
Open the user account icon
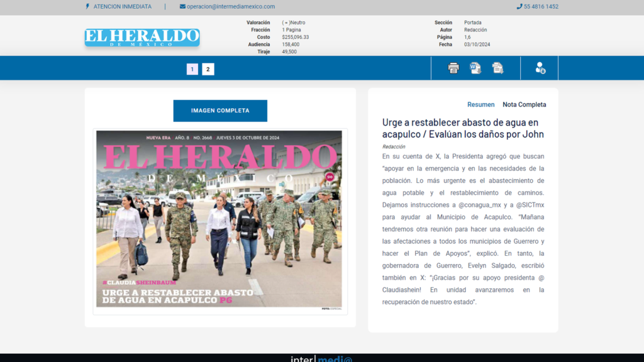[540, 68]
